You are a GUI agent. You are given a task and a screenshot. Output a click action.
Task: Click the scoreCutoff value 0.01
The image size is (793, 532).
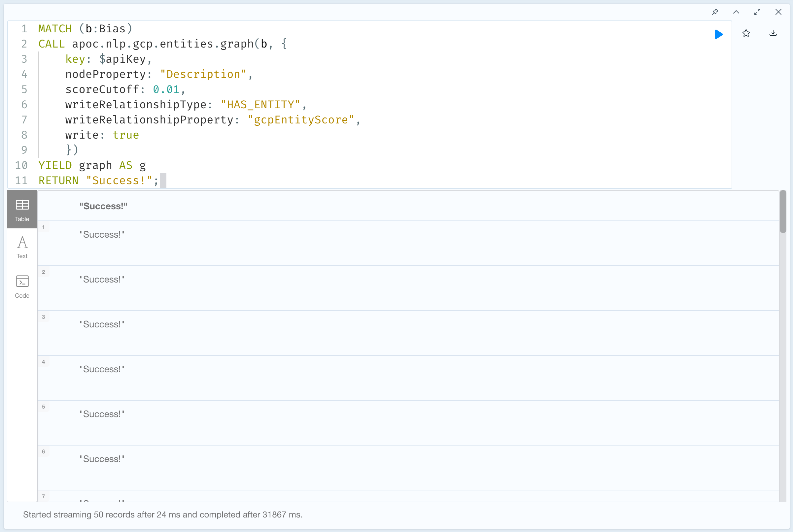(166, 89)
